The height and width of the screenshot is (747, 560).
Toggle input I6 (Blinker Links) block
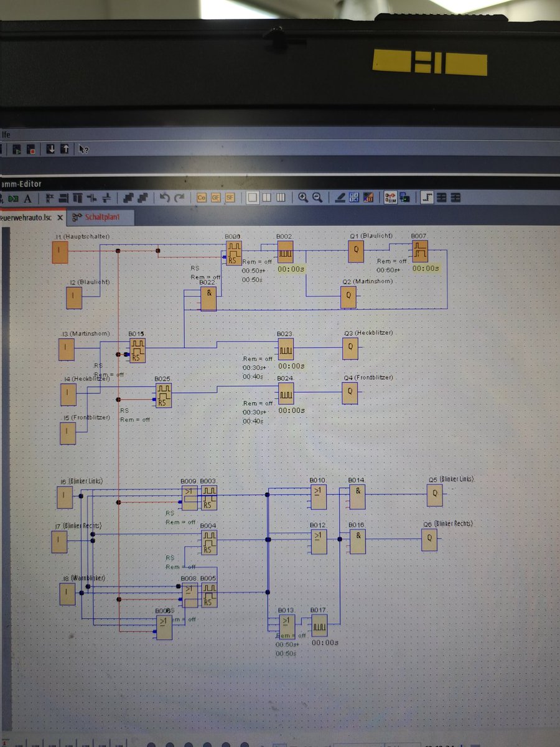click(65, 497)
